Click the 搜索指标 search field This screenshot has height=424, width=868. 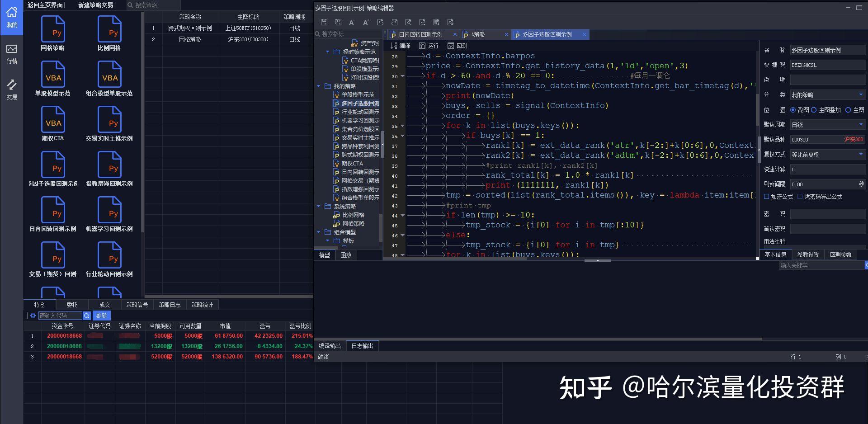pyautogui.click(x=347, y=34)
